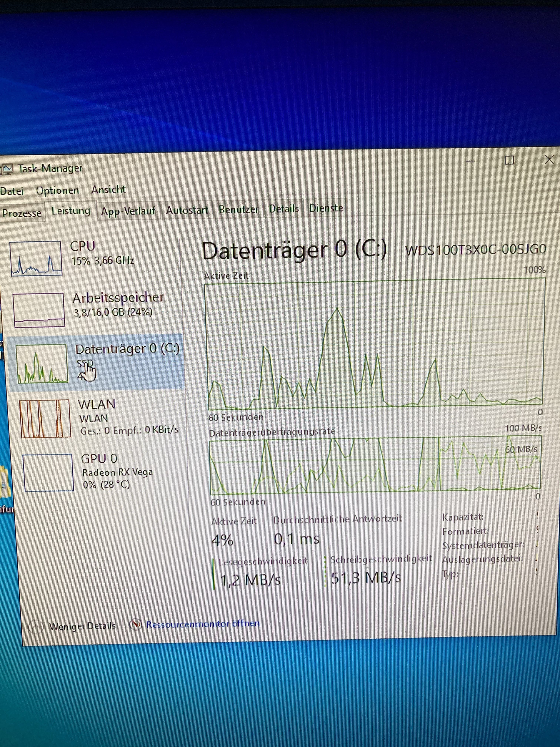The width and height of the screenshot is (560, 747).
Task: Switch to the Prozesse tab
Action: [x=22, y=213]
